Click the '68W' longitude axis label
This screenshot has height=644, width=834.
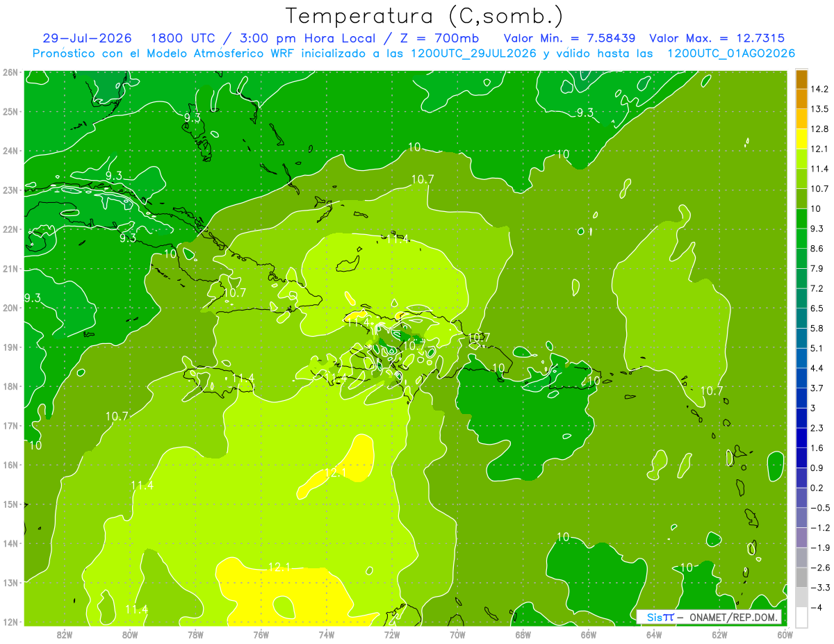523,634
